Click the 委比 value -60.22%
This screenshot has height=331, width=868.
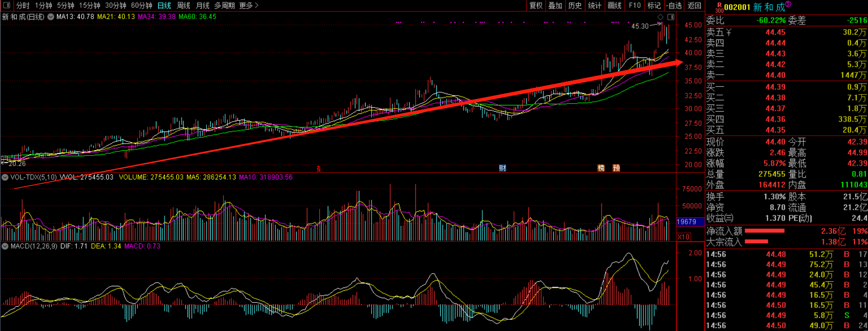pos(771,21)
